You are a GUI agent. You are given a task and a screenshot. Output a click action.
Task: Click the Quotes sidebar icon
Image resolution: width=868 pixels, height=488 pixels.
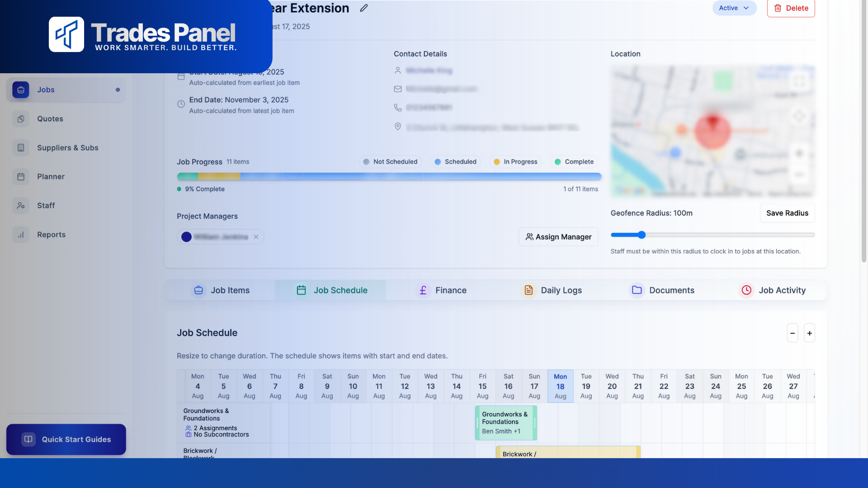(21, 119)
